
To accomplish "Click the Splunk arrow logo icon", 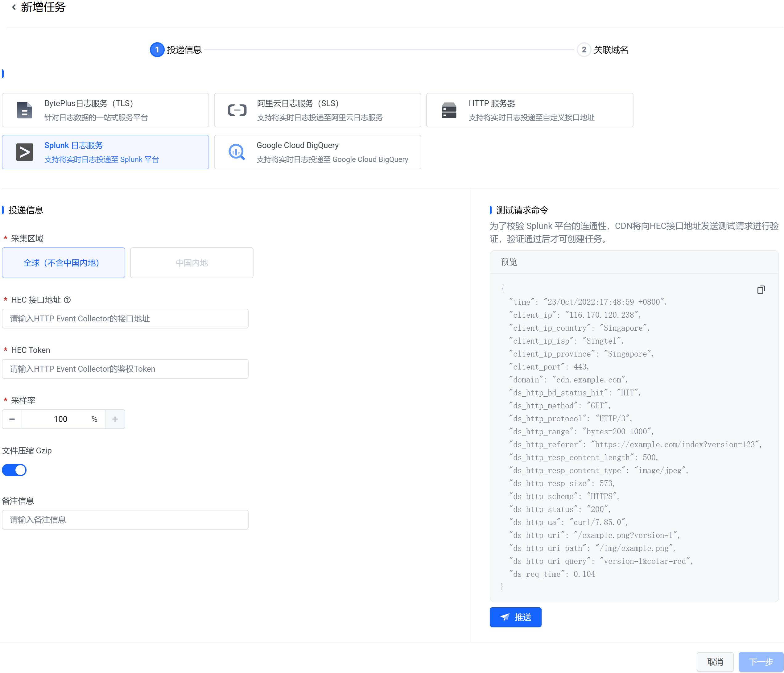I will (25, 152).
